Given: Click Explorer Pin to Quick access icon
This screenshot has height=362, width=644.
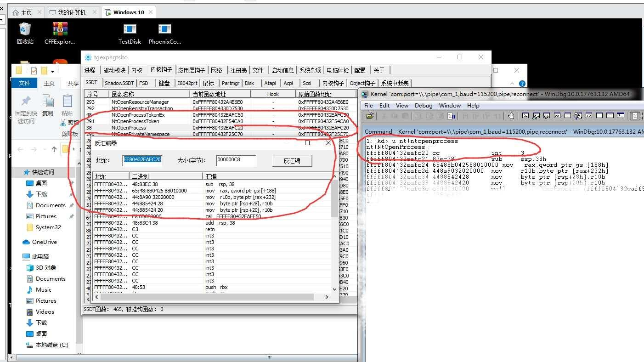Looking at the screenshot, I should coord(26,101).
